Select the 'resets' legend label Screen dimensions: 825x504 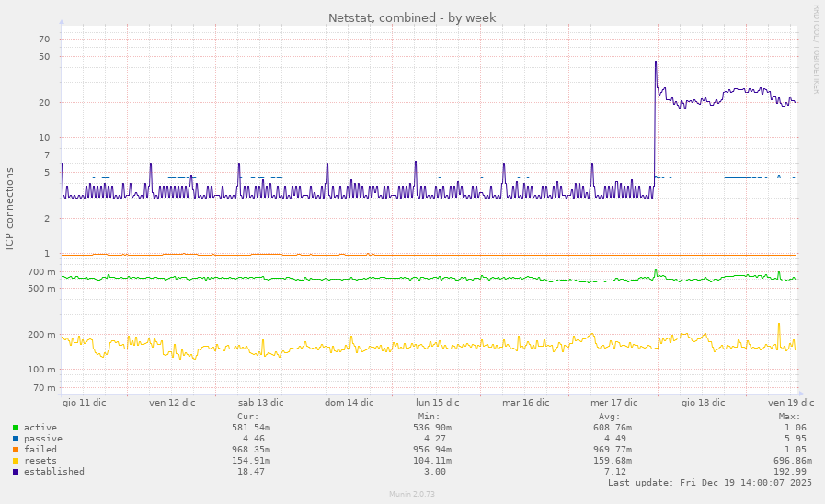point(40,461)
